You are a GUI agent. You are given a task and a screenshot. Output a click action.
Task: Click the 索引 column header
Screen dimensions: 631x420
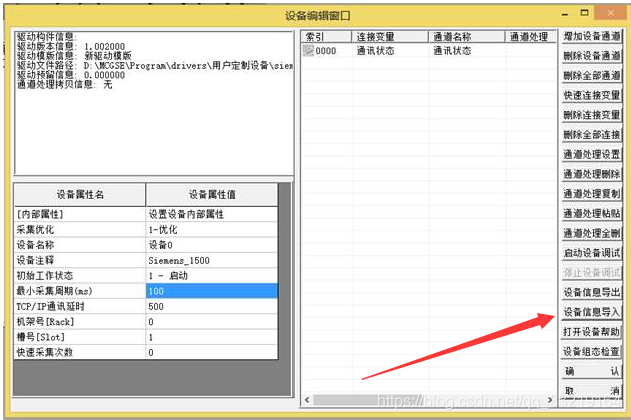coord(326,37)
